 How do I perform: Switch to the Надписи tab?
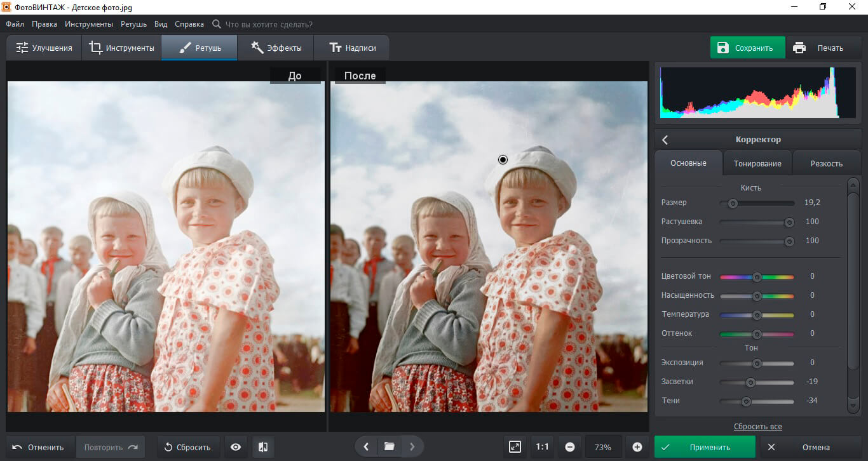[352, 48]
